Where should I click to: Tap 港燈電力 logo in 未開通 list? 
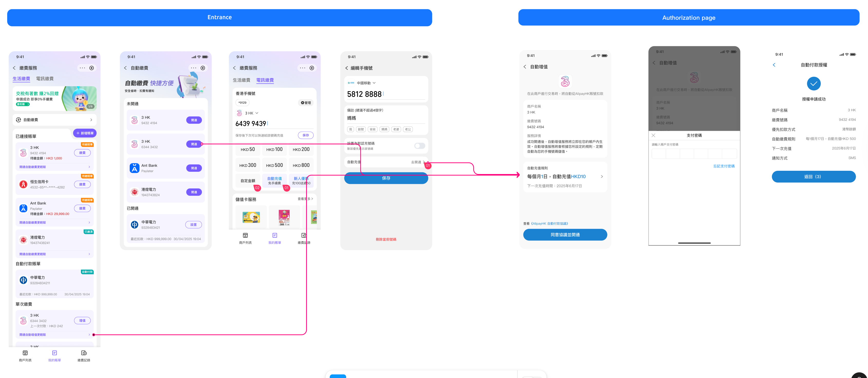[135, 192]
